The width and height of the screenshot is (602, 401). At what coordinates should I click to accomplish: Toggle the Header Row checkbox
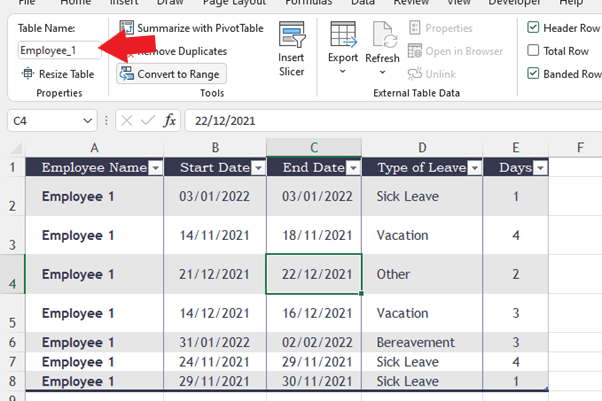click(x=533, y=27)
